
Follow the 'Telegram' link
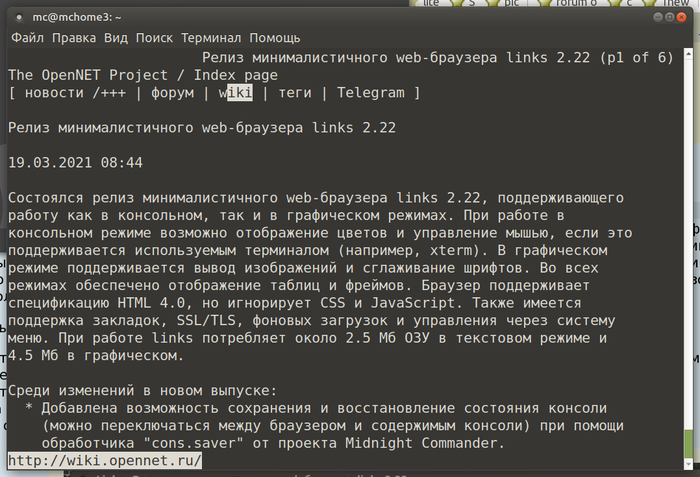[x=371, y=93]
